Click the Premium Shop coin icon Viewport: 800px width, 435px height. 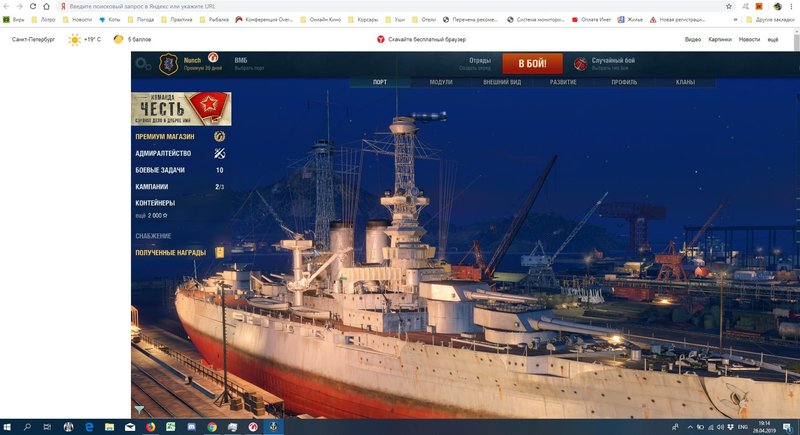pos(219,136)
